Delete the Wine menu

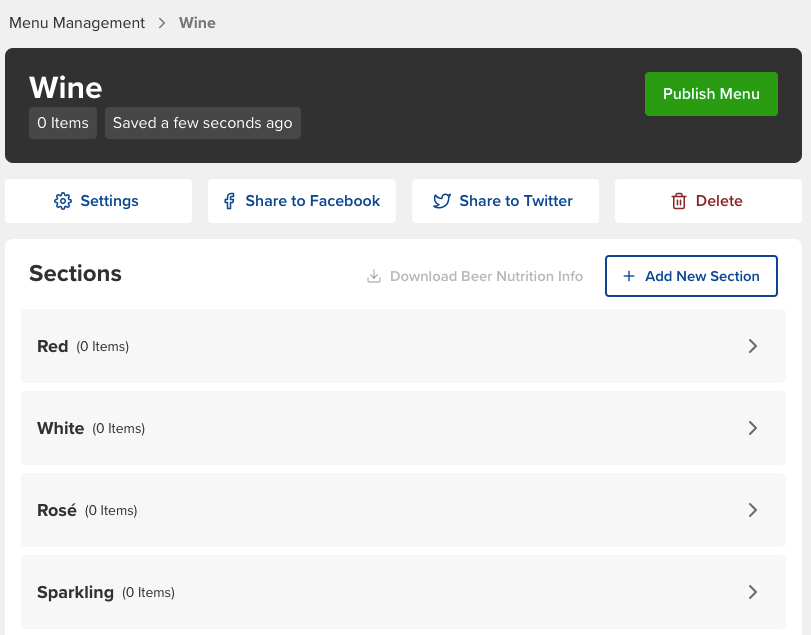(x=708, y=201)
